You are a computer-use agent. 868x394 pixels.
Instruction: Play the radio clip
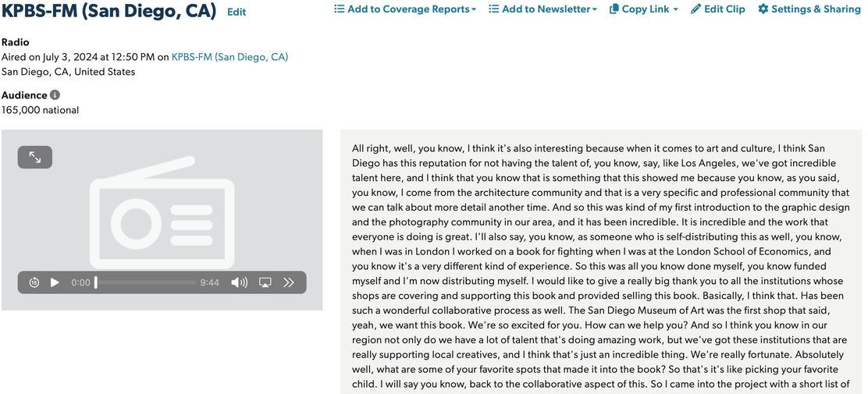(55, 282)
